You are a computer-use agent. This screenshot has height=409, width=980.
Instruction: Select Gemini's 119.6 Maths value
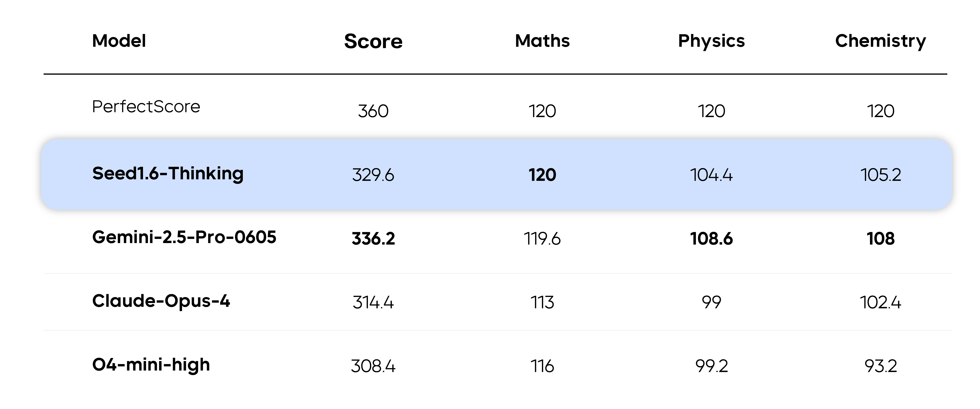(x=542, y=239)
